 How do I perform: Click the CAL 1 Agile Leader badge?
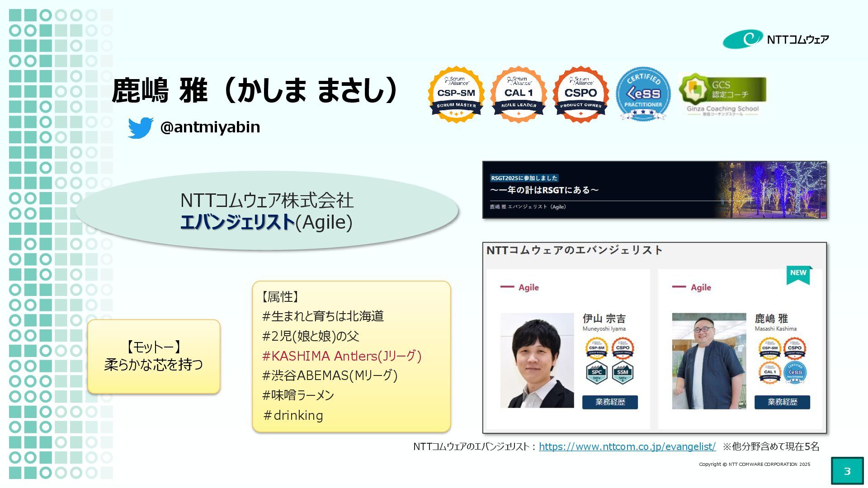519,94
